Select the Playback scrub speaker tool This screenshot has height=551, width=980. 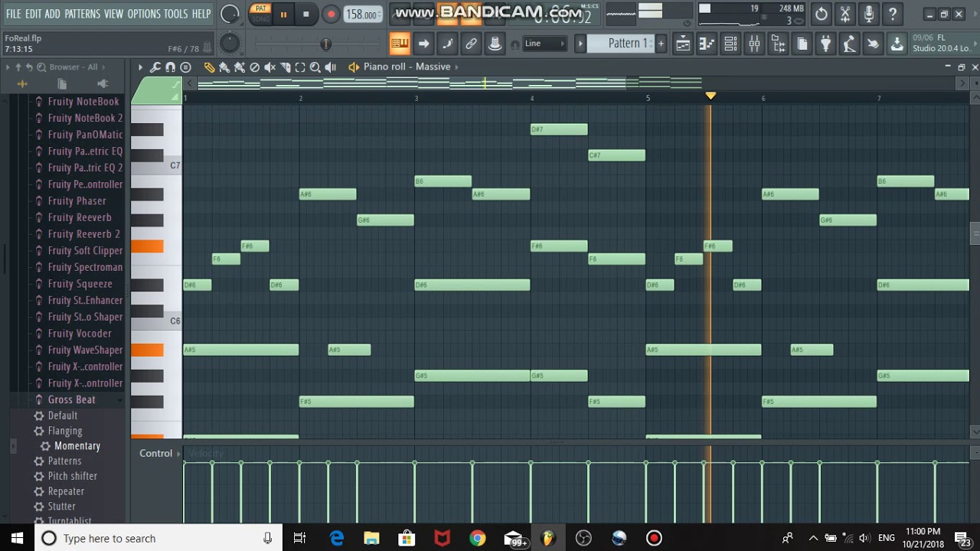tap(331, 67)
